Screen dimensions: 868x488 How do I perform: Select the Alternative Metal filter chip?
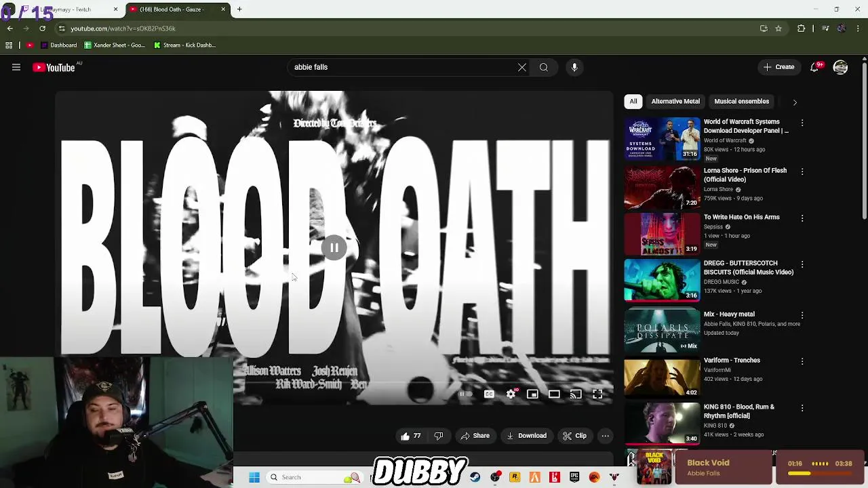[x=675, y=102]
